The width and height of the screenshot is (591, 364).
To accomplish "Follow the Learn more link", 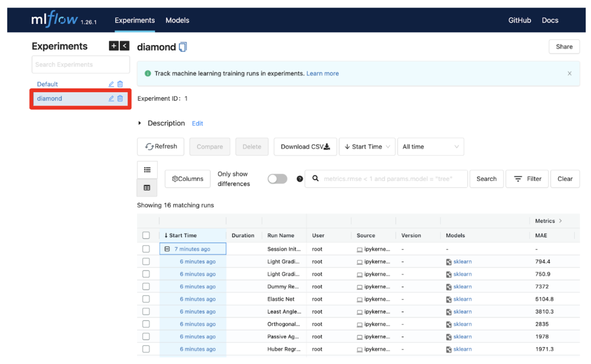I will click(323, 73).
